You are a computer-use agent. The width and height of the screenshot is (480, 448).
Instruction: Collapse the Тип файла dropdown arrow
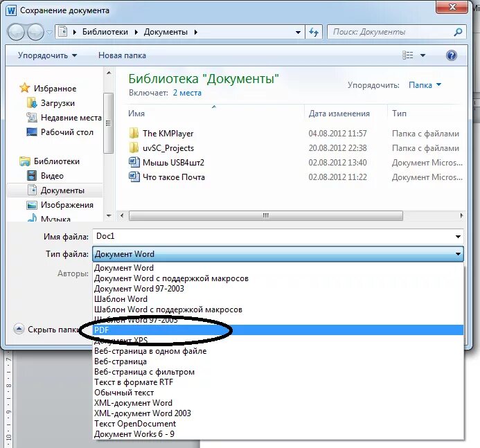pos(458,254)
